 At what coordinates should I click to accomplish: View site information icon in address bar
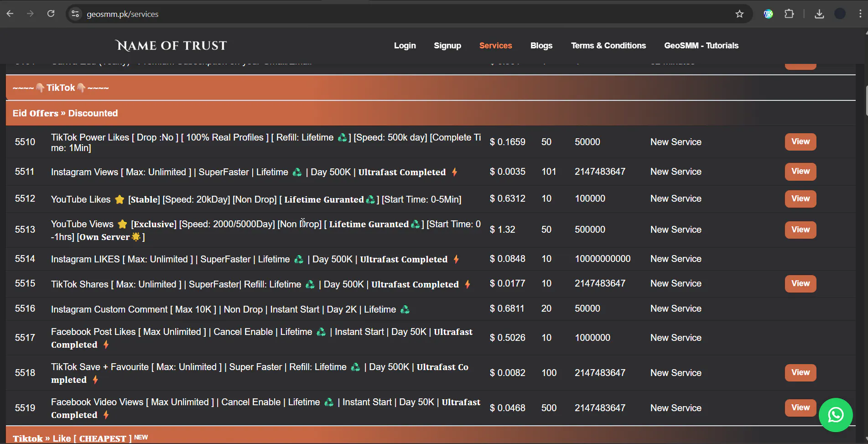75,14
